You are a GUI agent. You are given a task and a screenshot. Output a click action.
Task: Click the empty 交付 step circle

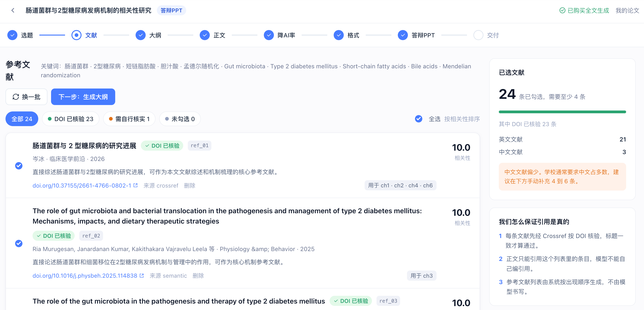tap(478, 35)
